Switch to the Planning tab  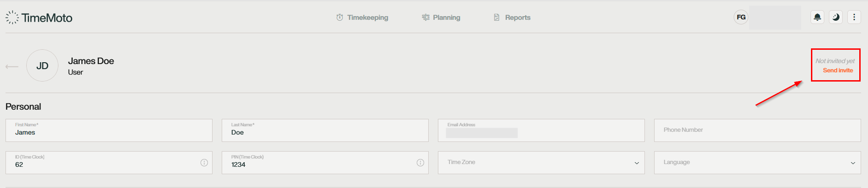[x=441, y=18]
